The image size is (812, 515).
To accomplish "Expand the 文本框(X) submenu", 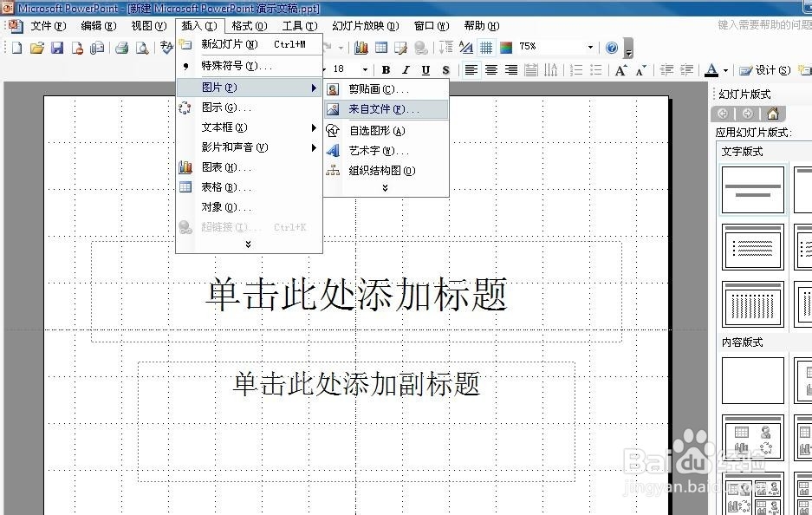I will point(249,127).
